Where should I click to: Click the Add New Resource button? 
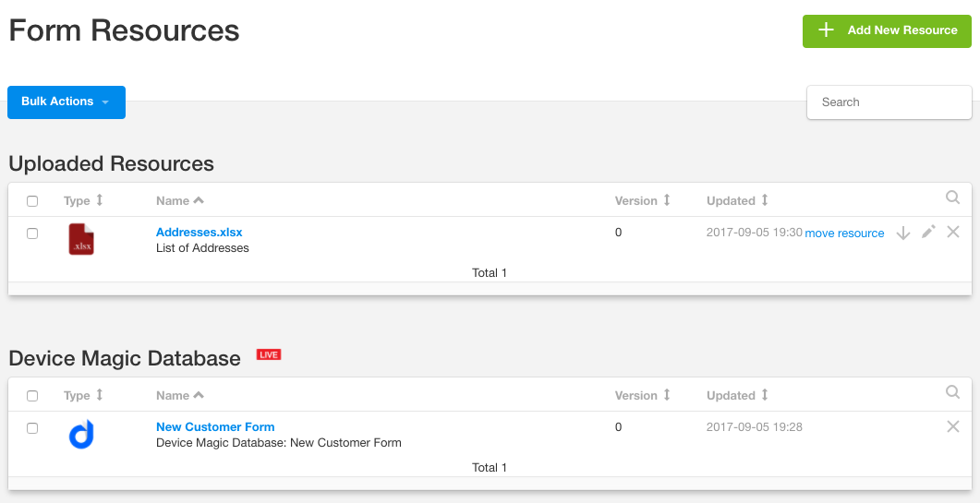[887, 30]
